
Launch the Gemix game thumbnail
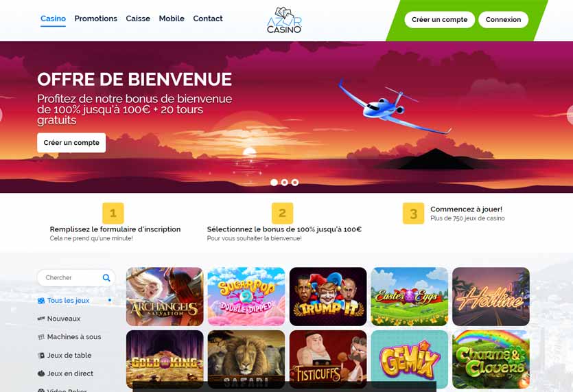pyautogui.click(x=409, y=360)
